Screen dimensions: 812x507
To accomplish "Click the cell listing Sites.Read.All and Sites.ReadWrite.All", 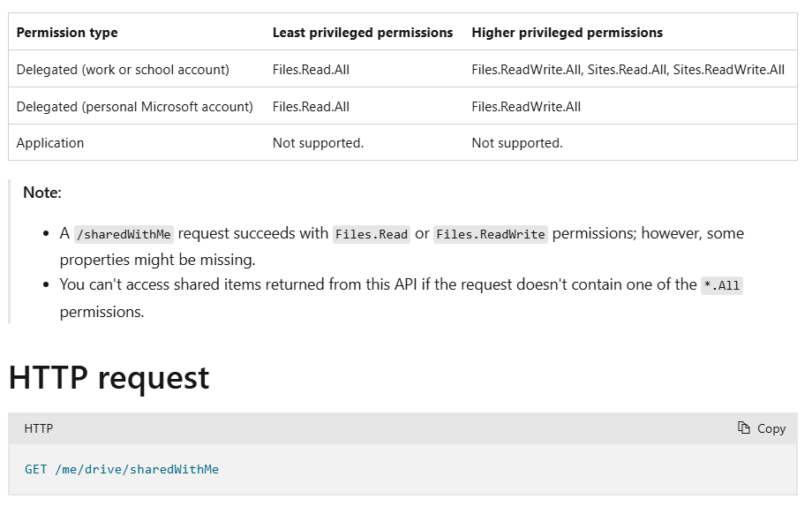I will pyautogui.click(x=628, y=70).
